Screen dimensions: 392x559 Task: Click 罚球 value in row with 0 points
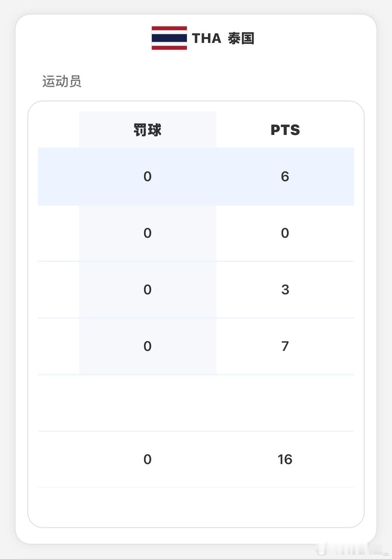click(148, 233)
